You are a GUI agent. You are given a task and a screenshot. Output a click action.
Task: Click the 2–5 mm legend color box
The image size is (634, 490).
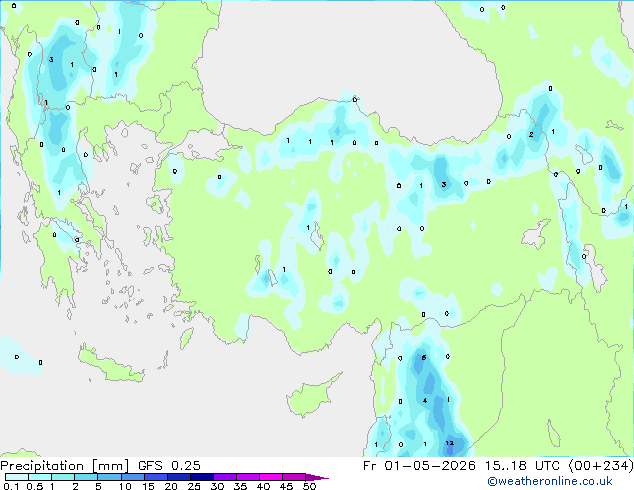86,477
